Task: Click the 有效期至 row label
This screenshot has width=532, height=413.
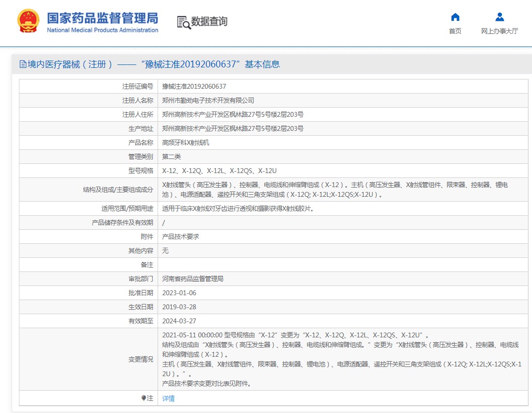Action: (141, 321)
